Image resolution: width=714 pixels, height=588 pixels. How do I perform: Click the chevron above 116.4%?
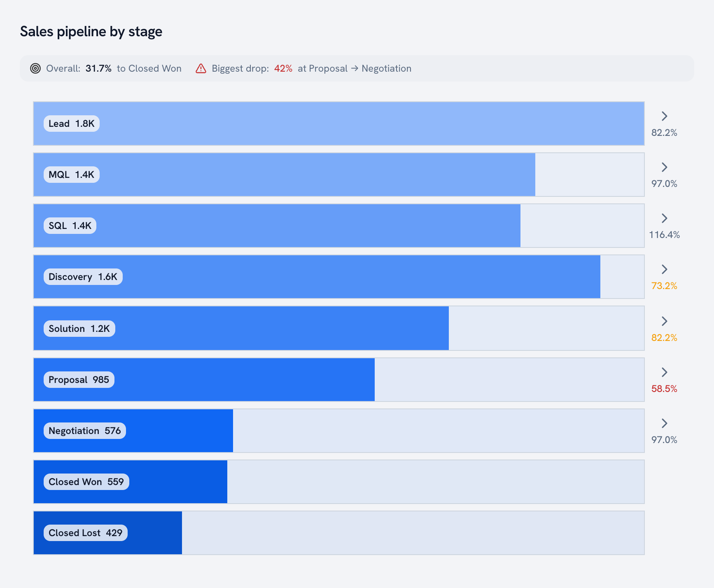pyautogui.click(x=664, y=218)
